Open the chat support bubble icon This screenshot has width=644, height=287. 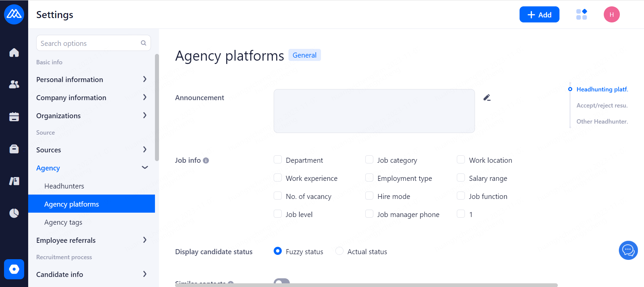pyautogui.click(x=628, y=250)
